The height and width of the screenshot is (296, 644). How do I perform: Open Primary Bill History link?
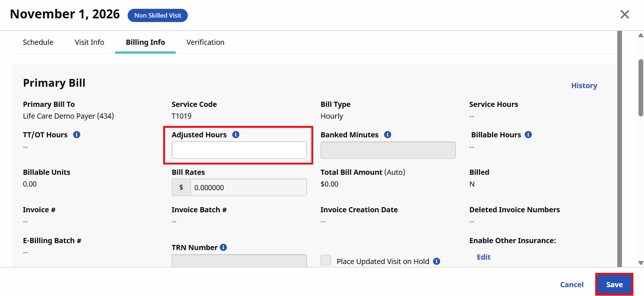coord(584,86)
